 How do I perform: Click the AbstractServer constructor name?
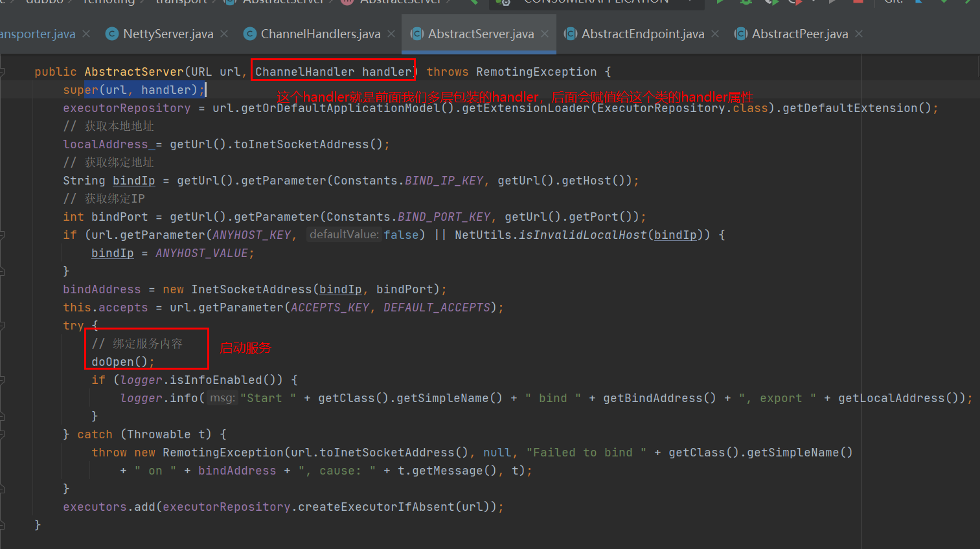click(x=134, y=72)
